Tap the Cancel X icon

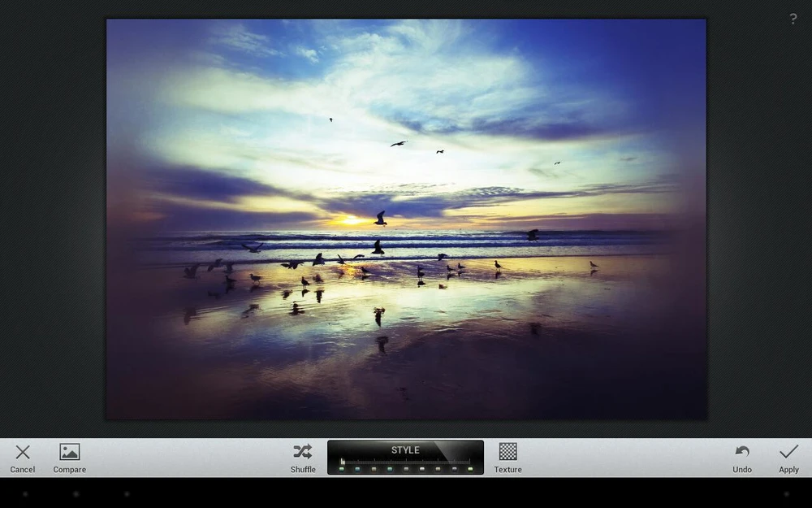click(x=23, y=453)
